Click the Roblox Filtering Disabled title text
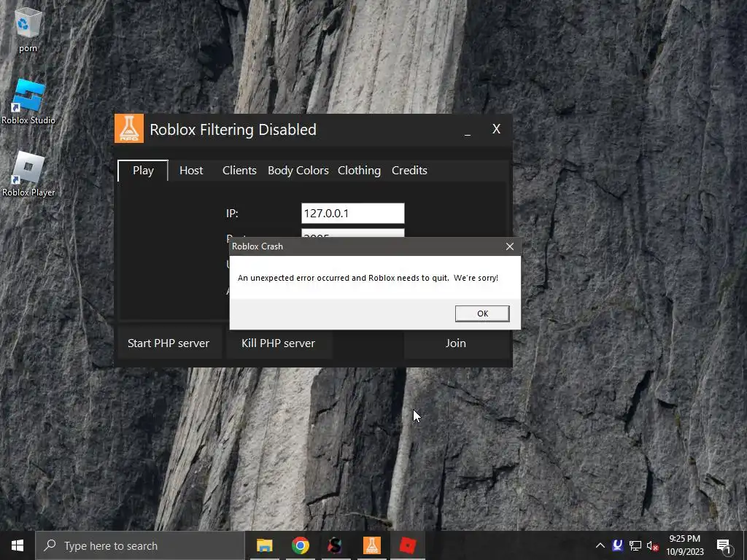This screenshot has height=560, width=747. coord(233,130)
